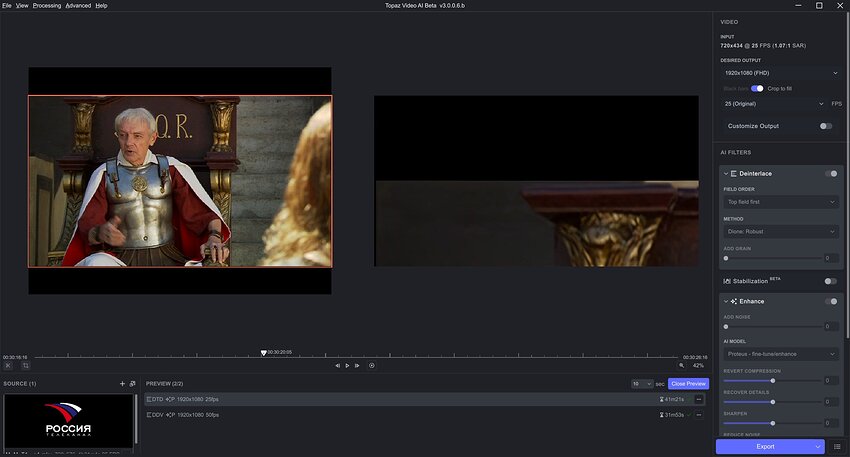
Task: Turn on the Stabilization switch
Action: [x=830, y=281]
